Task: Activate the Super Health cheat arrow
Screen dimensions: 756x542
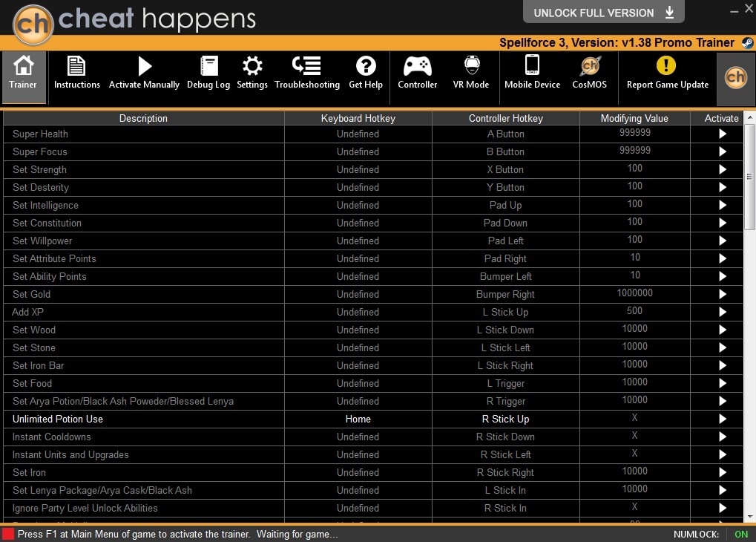Action: tap(723, 134)
